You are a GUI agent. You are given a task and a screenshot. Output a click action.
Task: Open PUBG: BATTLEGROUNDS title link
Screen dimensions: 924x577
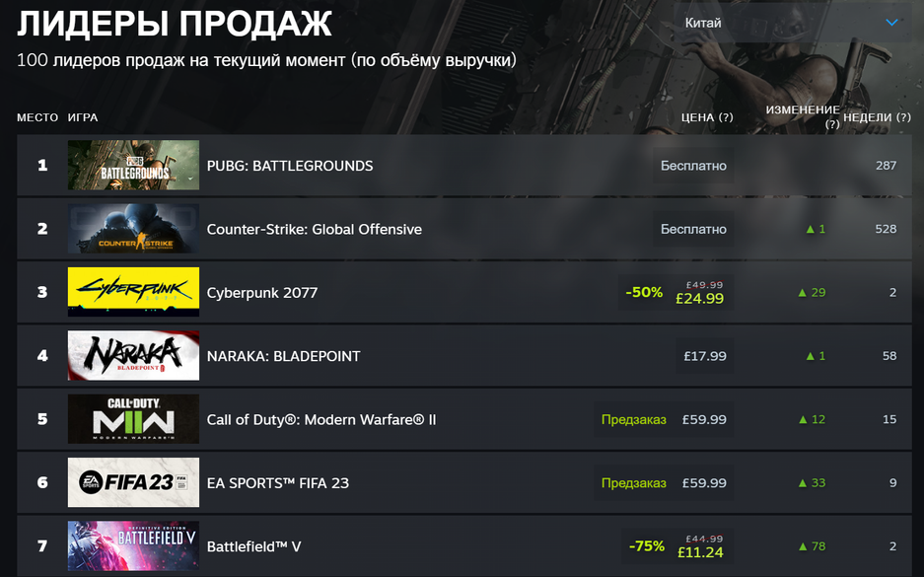pos(290,166)
